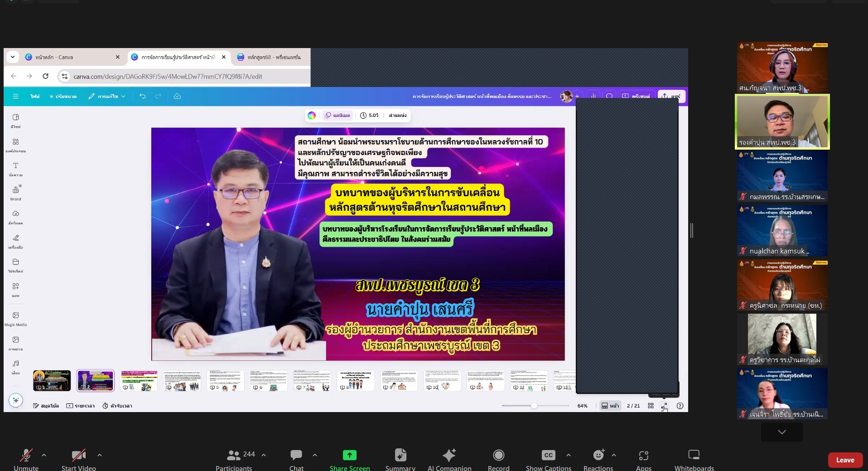The image size is (868, 471).
Task: Open browser tab search dropdown
Action: click(x=13, y=57)
